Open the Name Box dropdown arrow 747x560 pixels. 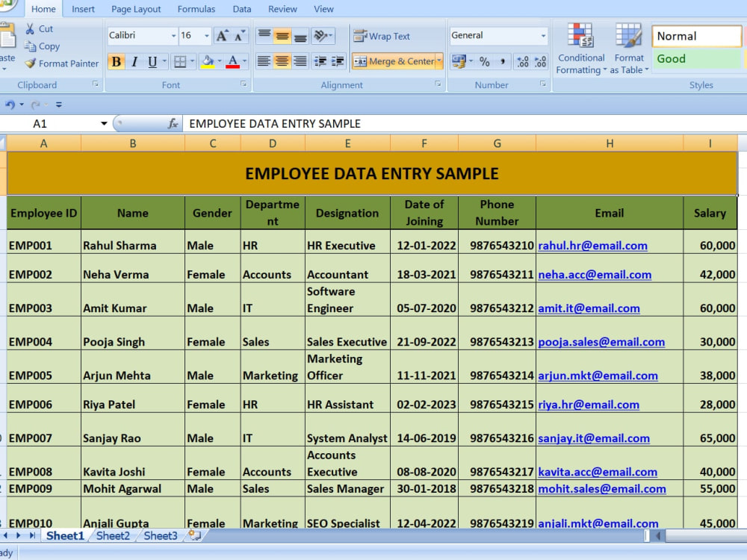pos(104,124)
